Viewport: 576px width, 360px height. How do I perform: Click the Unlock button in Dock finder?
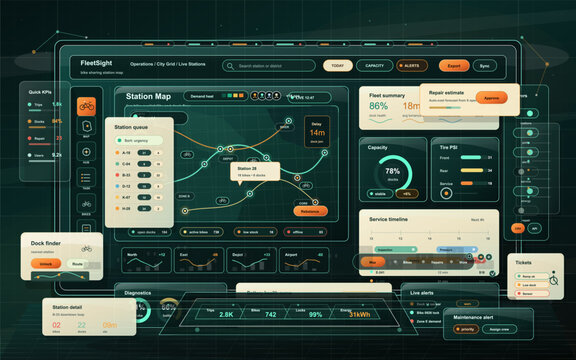[46, 264]
